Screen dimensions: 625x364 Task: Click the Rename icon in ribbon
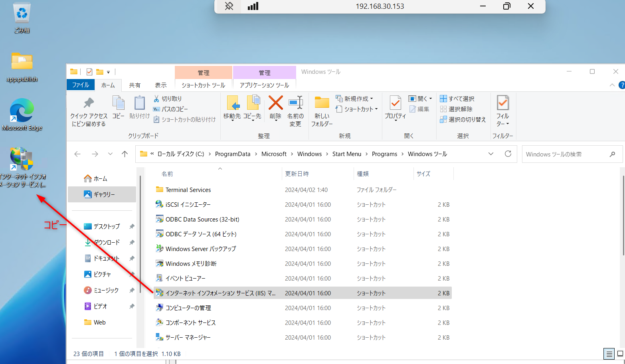coord(295,103)
